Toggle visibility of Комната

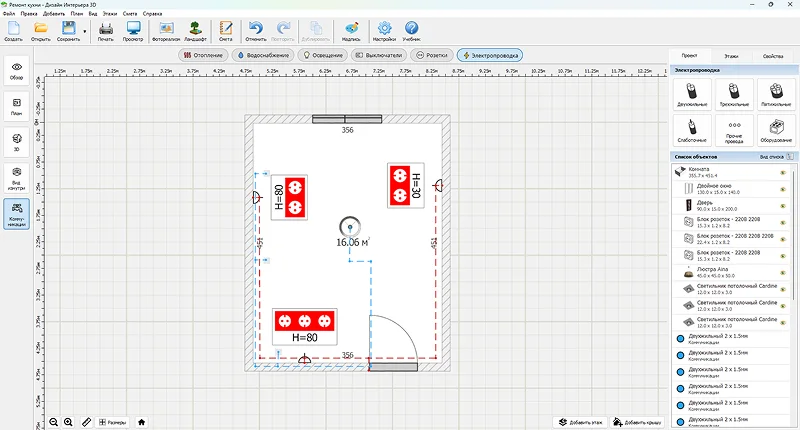(x=783, y=173)
